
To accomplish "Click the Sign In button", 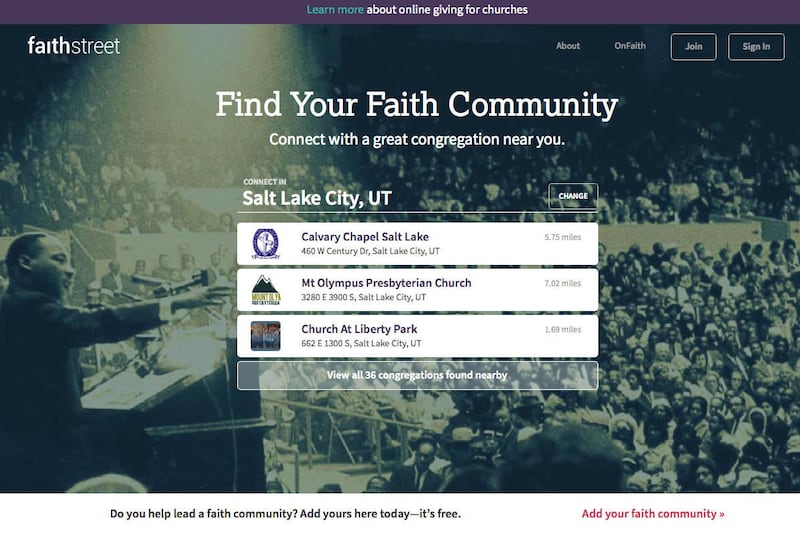I will pos(756,46).
